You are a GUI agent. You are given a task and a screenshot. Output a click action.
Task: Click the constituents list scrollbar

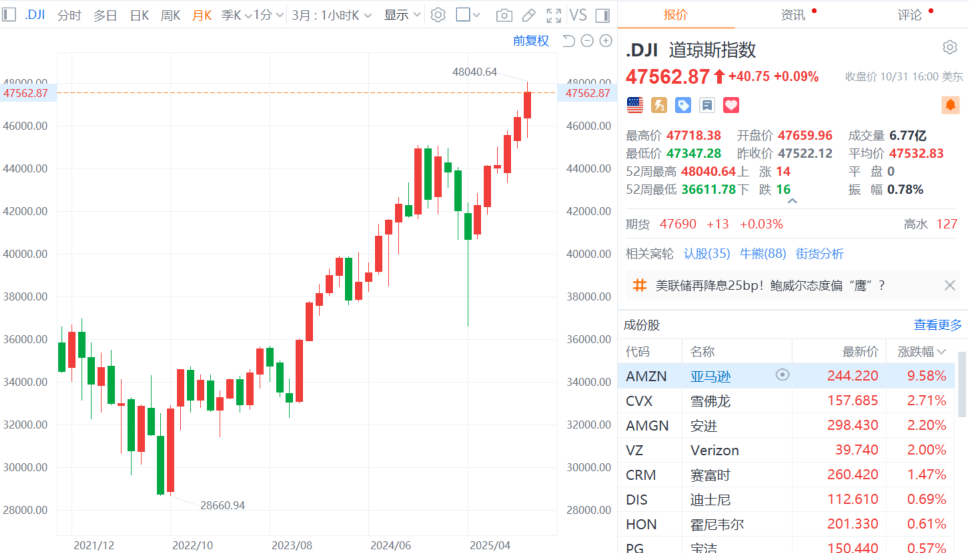click(x=962, y=384)
